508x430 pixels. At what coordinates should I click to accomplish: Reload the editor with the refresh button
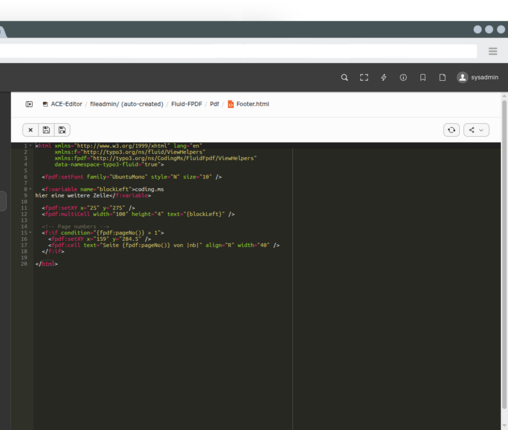[452, 130]
